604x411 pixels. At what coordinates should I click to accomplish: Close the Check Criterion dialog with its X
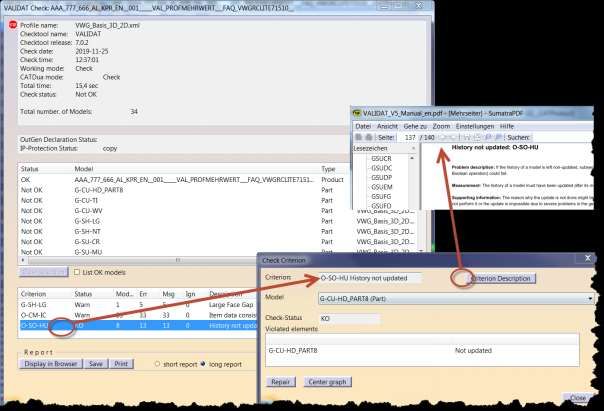tap(587, 258)
